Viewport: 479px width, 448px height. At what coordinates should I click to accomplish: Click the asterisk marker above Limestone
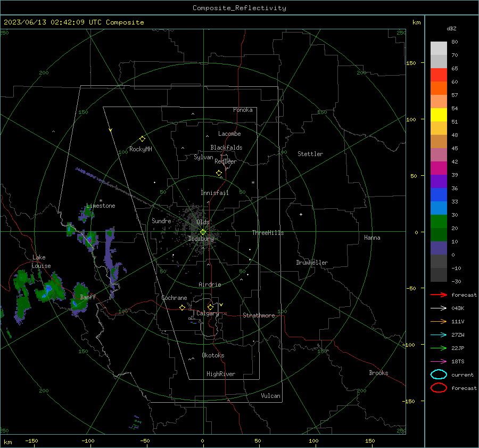(101, 201)
